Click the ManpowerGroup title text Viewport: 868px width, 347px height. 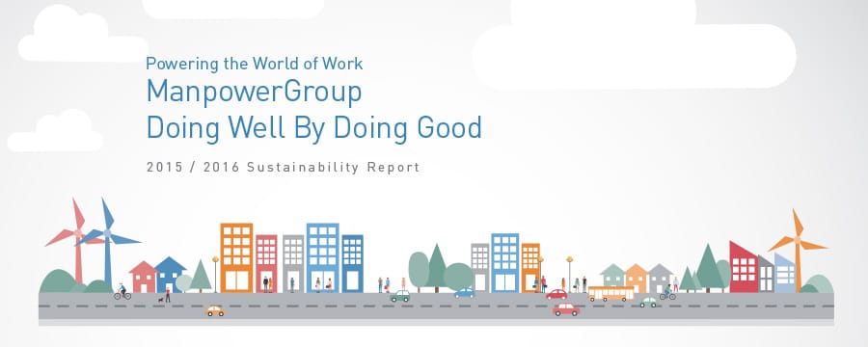(x=254, y=92)
